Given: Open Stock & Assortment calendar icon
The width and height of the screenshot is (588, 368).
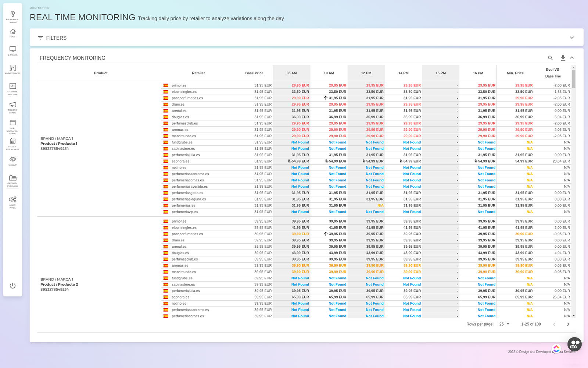Looking at the screenshot, I should point(12,144).
